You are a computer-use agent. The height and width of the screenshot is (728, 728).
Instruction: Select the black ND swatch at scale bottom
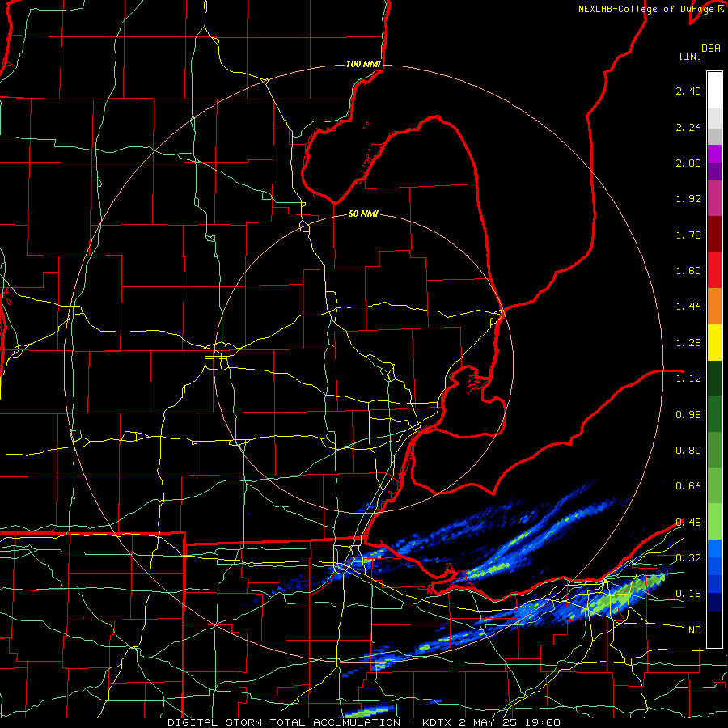(714, 629)
